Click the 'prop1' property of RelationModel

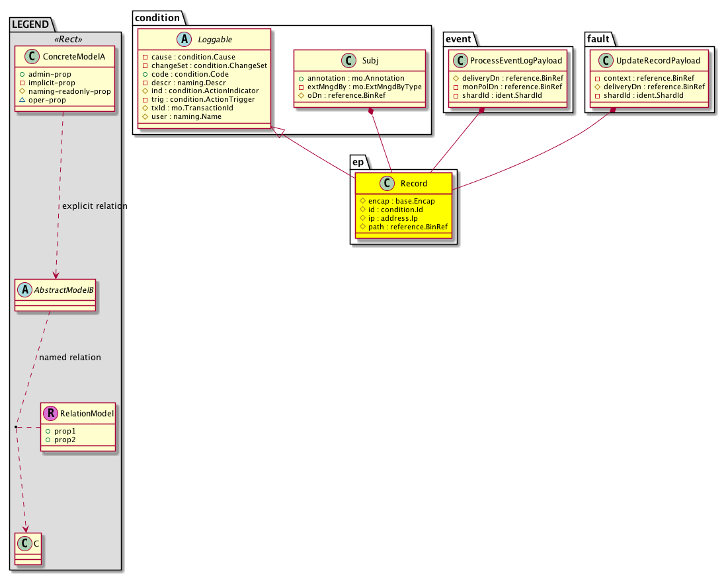(x=64, y=431)
